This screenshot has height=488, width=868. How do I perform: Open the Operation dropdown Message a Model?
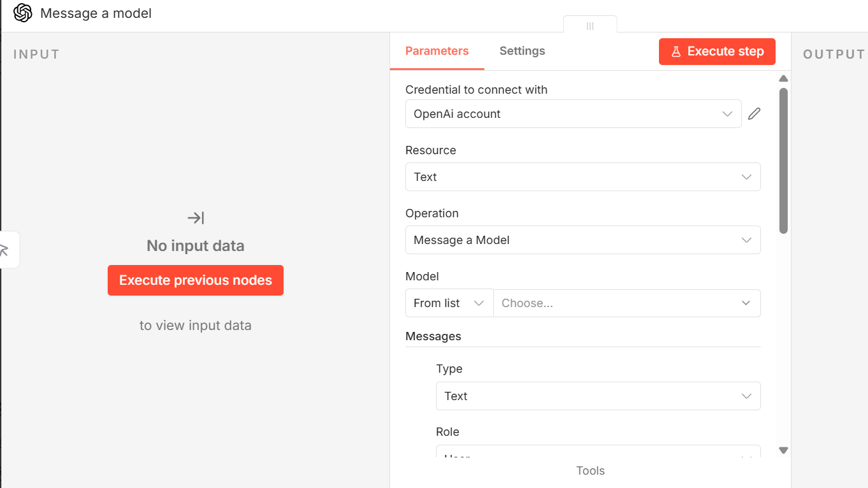pos(582,240)
